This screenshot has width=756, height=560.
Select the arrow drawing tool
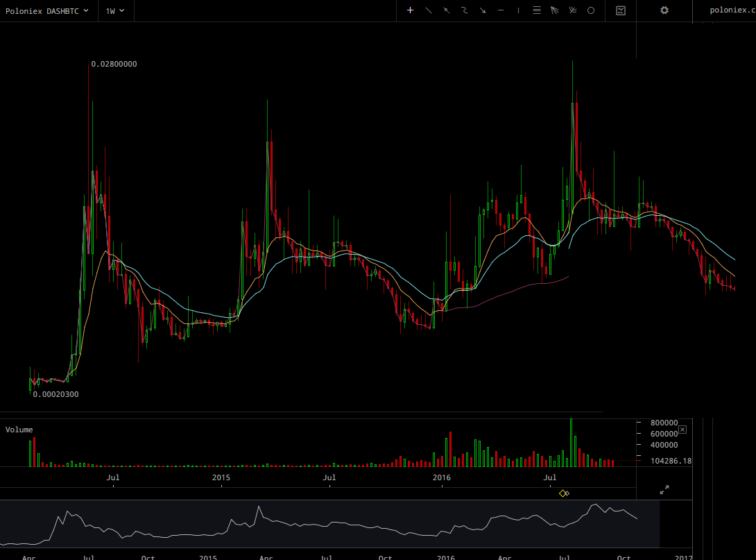coord(483,10)
